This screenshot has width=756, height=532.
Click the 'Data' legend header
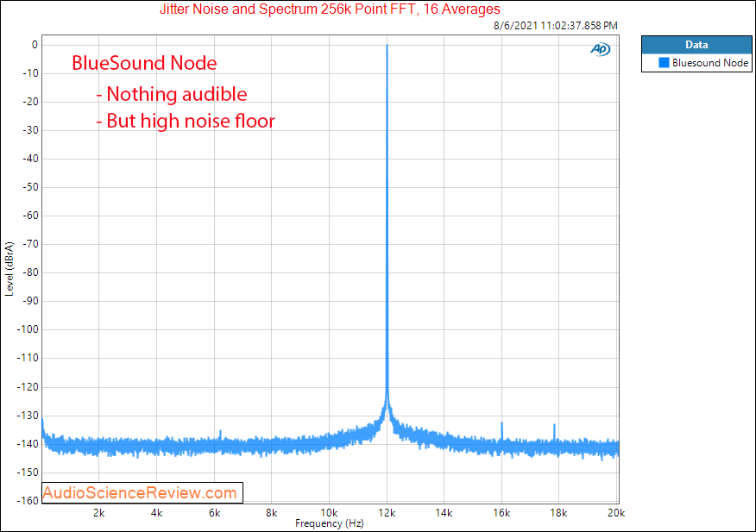[696, 45]
